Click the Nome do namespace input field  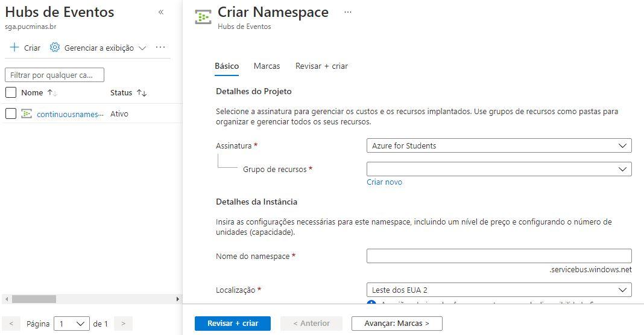[499, 256]
